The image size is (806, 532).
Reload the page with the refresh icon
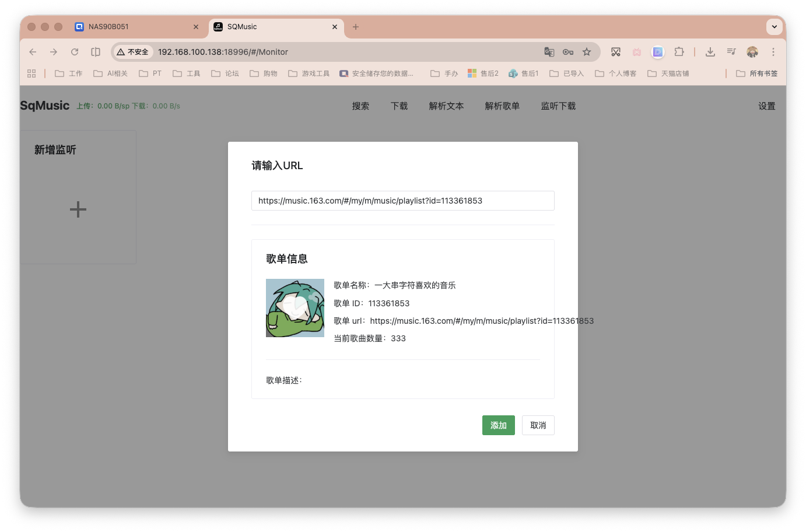(75, 52)
